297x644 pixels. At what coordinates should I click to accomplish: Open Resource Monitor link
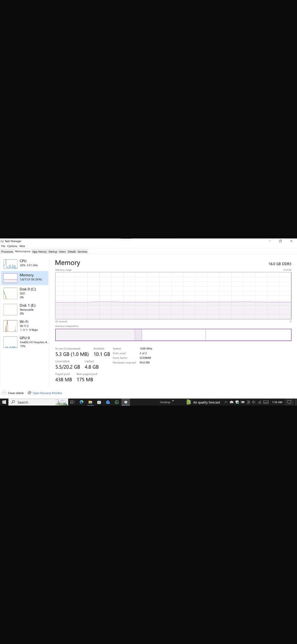point(47,393)
